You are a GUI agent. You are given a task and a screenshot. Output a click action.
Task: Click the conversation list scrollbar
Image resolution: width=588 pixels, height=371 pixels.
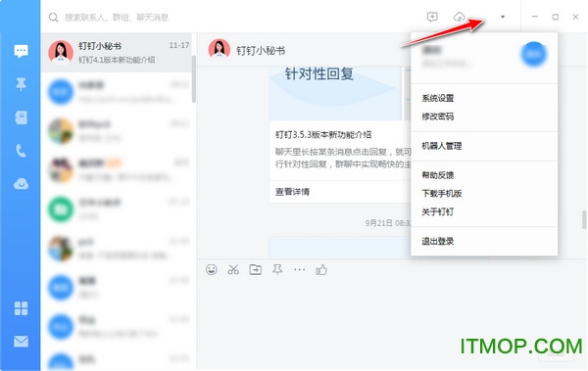tap(193, 78)
